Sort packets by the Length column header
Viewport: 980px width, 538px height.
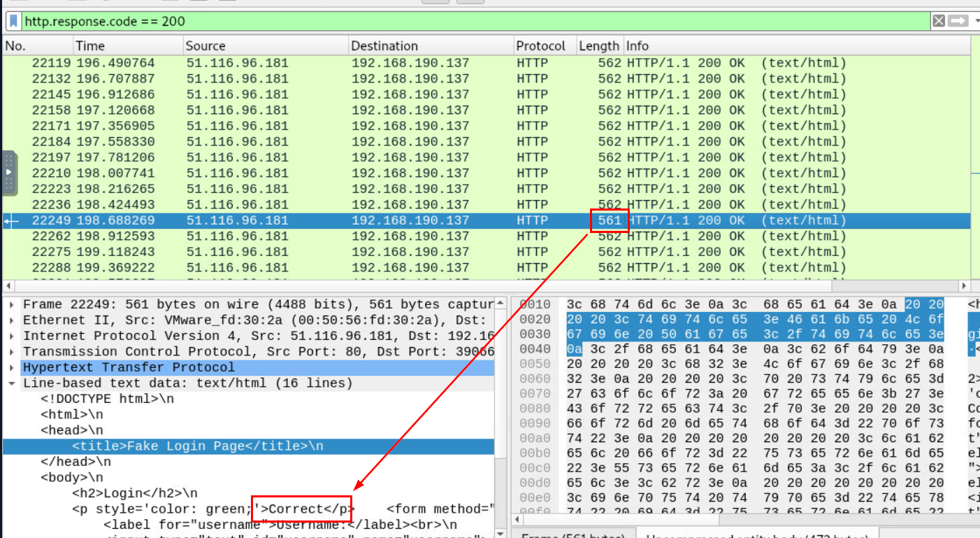click(x=598, y=46)
